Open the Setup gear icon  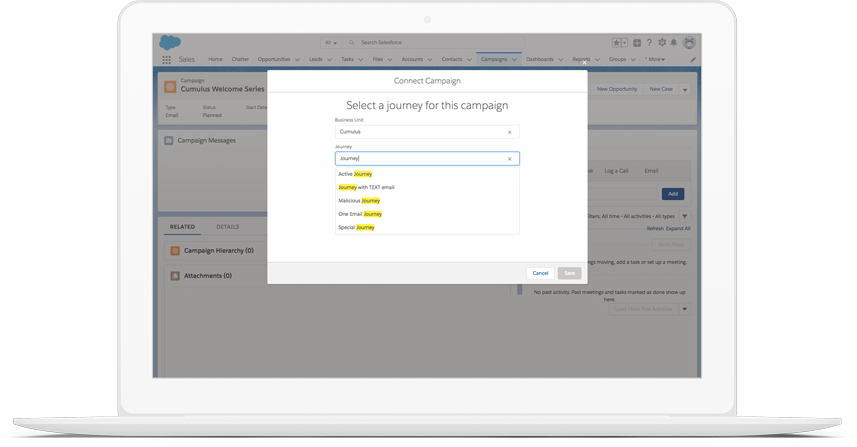coord(662,43)
